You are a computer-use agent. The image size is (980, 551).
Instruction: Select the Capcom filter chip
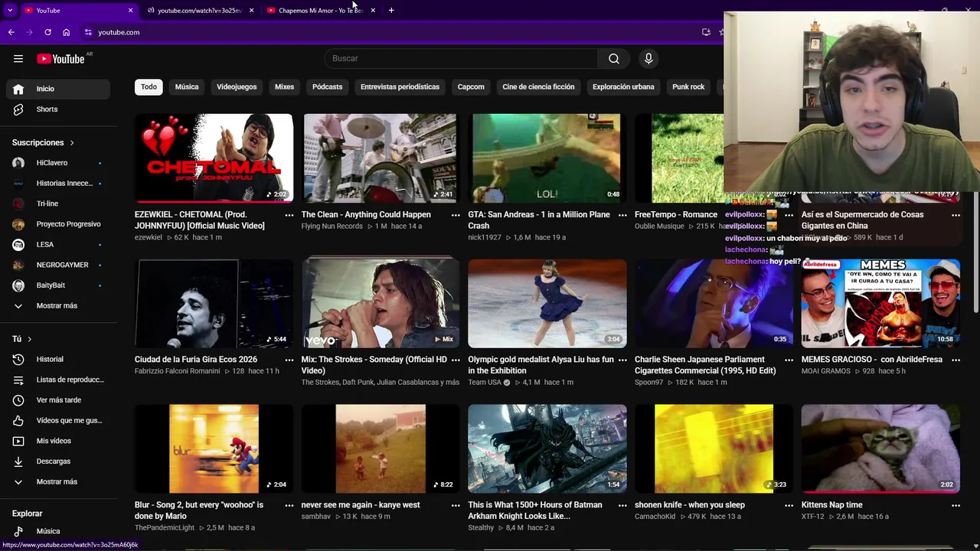coord(471,86)
